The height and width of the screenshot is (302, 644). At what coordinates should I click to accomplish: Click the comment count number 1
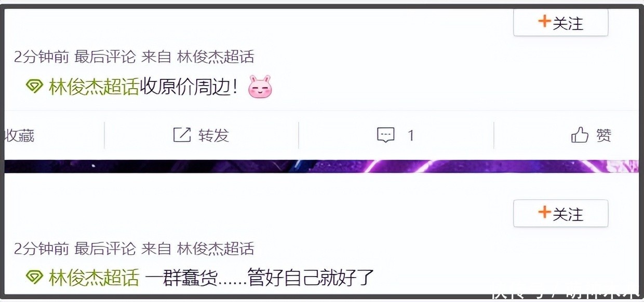[411, 136]
